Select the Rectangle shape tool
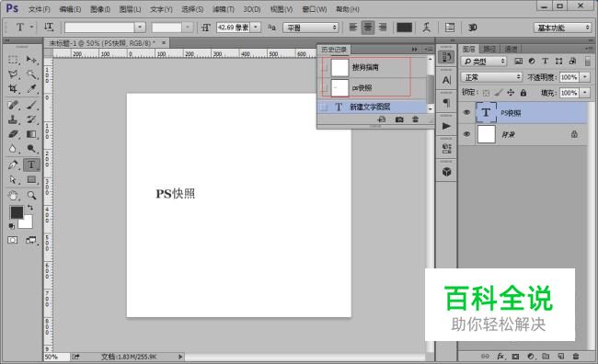 [x=31, y=179]
